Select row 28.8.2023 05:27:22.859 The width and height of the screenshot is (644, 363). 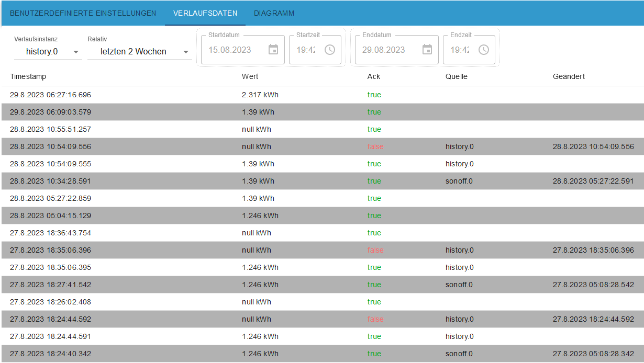[x=322, y=198]
